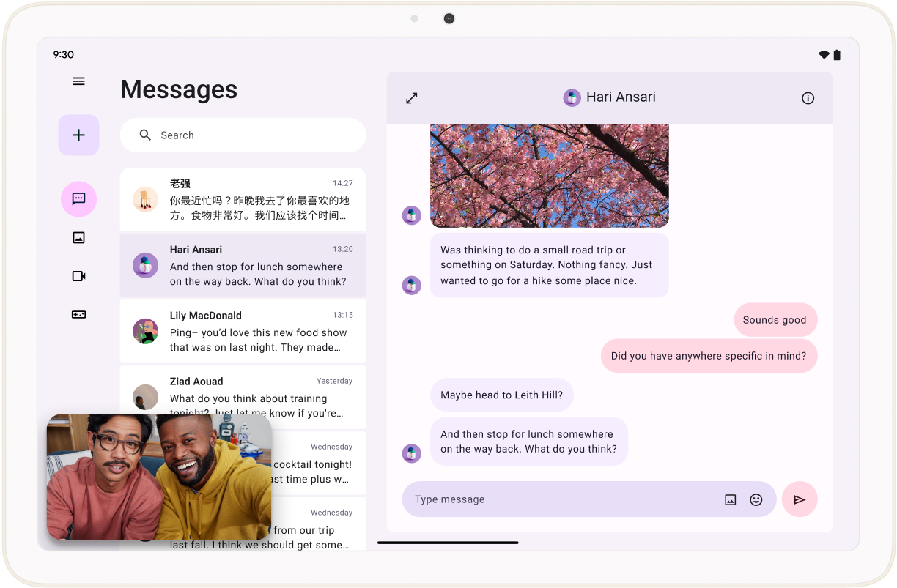The image size is (897, 588).
Task: Select the chat messages icon in sidebar
Action: (78, 198)
